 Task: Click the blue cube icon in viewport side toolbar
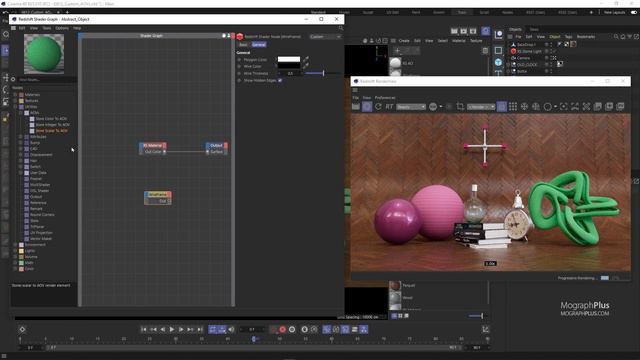(498, 62)
